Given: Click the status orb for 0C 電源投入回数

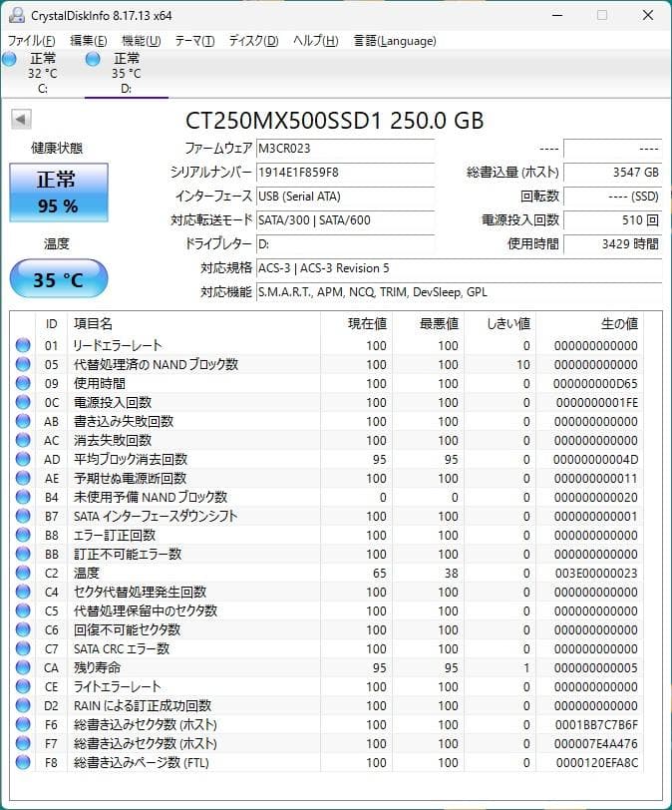Looking at the screenshot, I should click(23, 402).
